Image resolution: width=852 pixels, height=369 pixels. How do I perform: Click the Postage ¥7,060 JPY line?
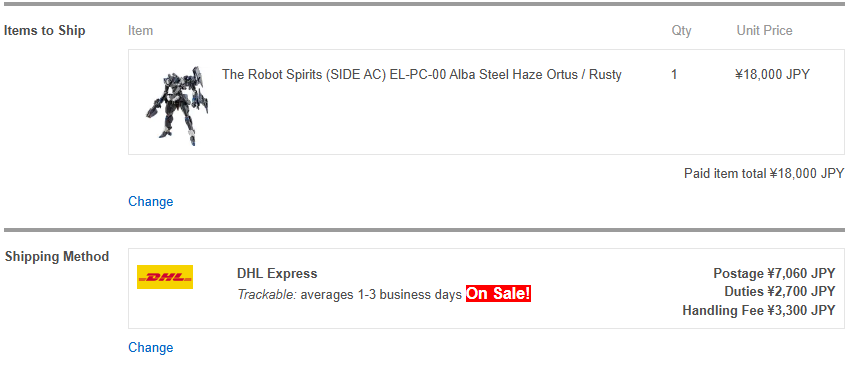[774, 273]
